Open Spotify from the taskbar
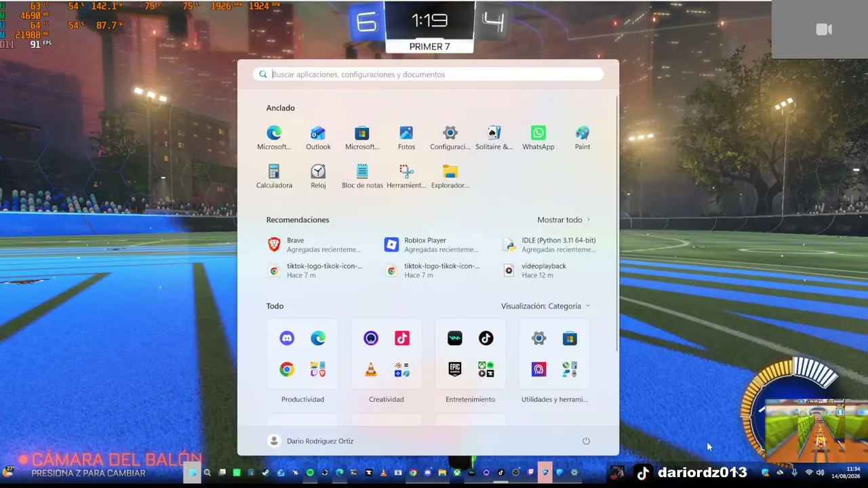The height and width of the screenshot is (488, 868). (310, 472)
